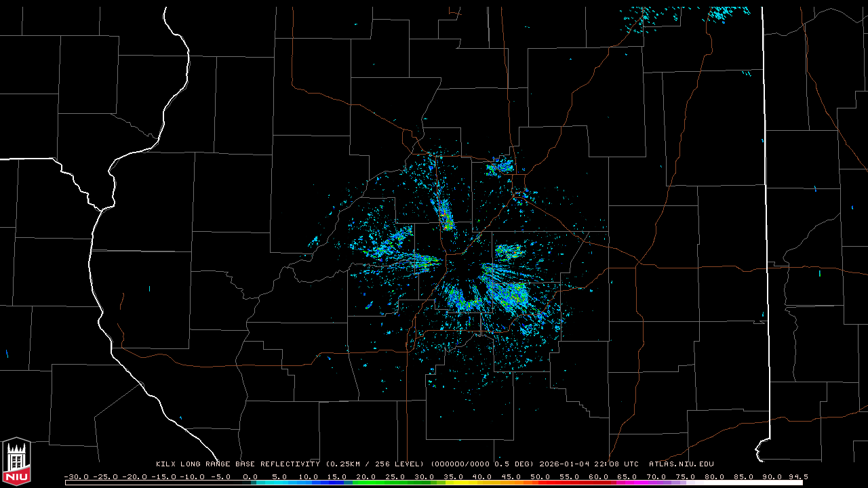This screenshot has height=488, width=868.
Task: Click the 'KILX LONG RANGE BASE REFLECTIVITY' title
Action: click(x=238, y=464)
